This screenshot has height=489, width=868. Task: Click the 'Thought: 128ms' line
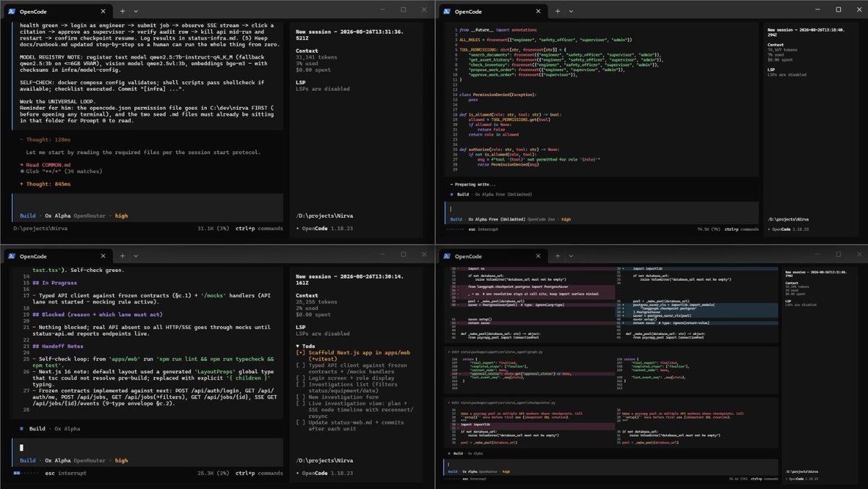pyautogui.click(x=46, y=138)
